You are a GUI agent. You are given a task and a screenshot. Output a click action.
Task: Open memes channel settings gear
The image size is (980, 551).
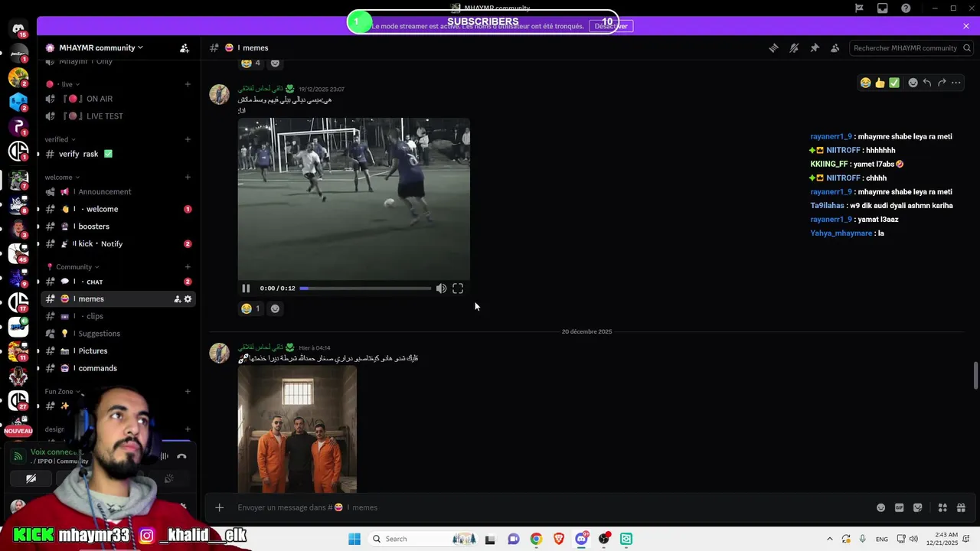pyautogui.click(x=188, y=299)
